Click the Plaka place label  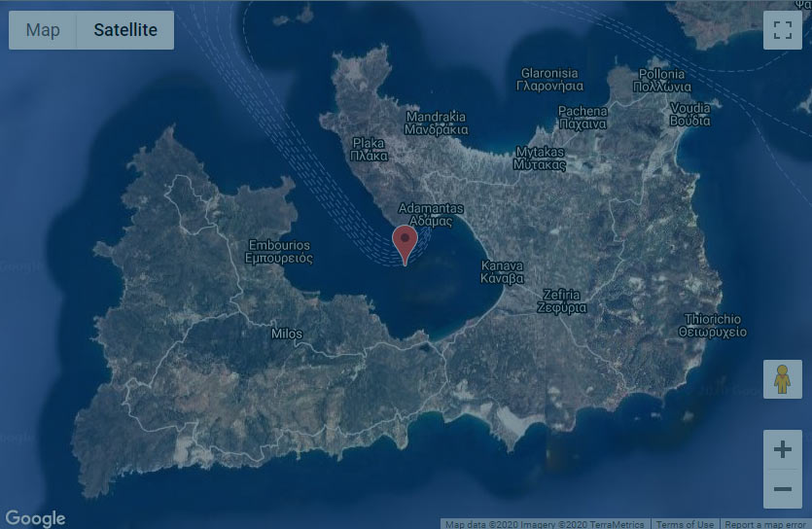click(x=369, y=149)
